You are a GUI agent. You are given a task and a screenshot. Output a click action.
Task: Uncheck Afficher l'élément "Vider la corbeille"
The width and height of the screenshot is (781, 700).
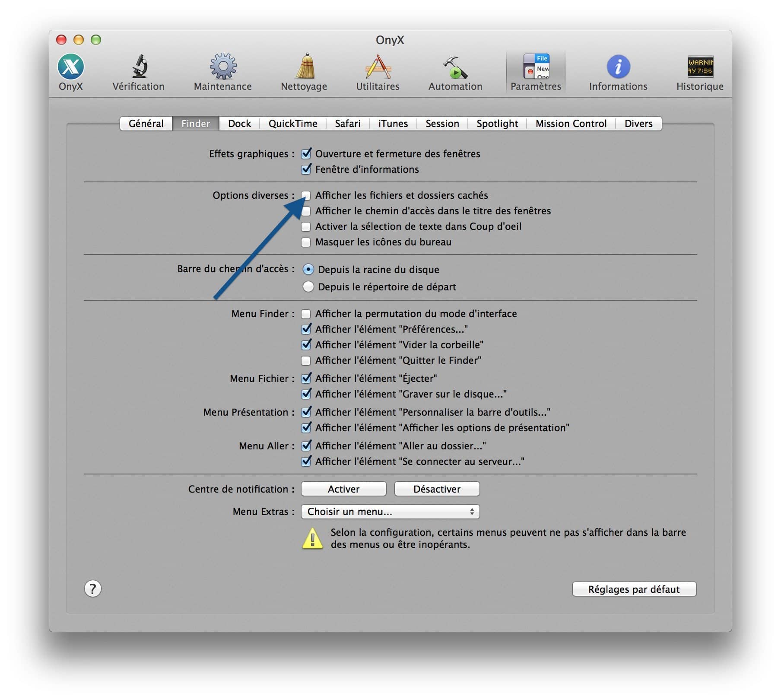[306, 344]
